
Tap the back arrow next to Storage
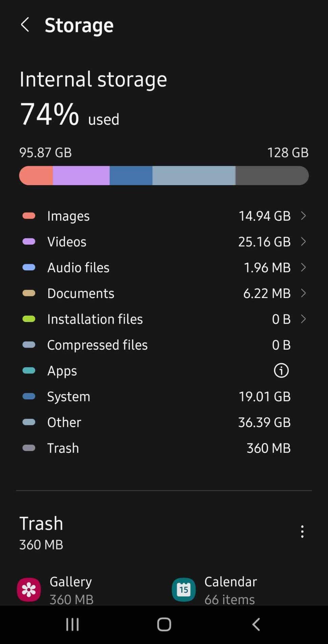25,25
